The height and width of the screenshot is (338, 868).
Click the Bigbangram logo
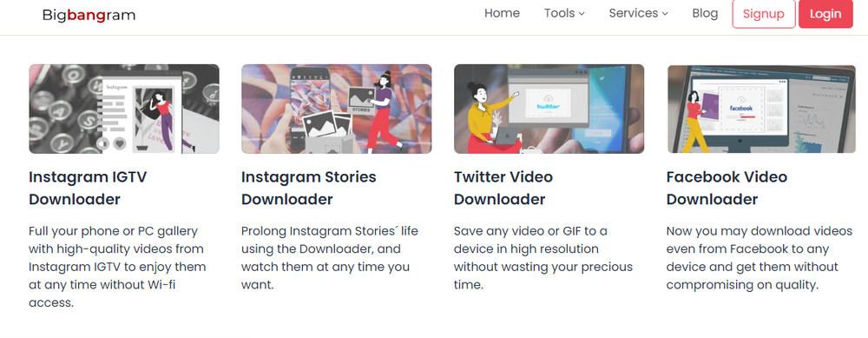[89, 15]
